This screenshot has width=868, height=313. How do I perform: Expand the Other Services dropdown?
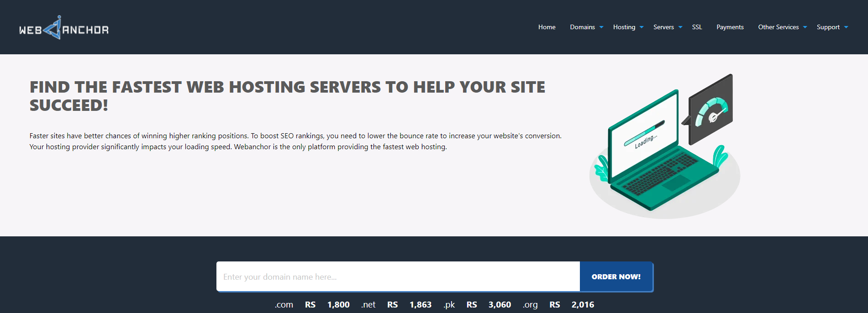pyautogui.click(x=779, y=27)
